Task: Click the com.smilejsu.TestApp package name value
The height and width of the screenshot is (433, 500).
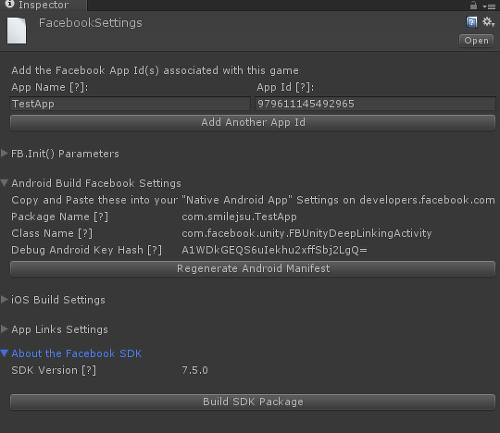Action: [x=239, y=217]
